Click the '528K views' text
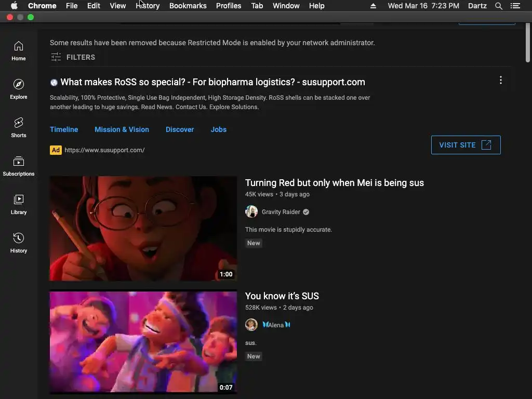The image size is (532, 399). (261, 308)
